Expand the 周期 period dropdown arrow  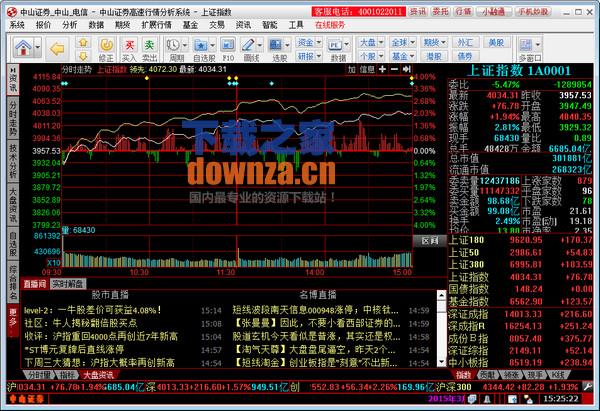click(x=185, y=45)
